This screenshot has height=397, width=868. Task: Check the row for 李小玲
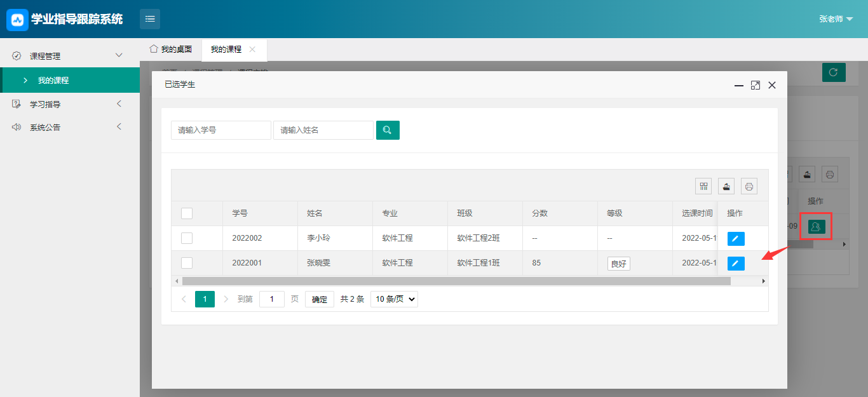tap(187, 238)
